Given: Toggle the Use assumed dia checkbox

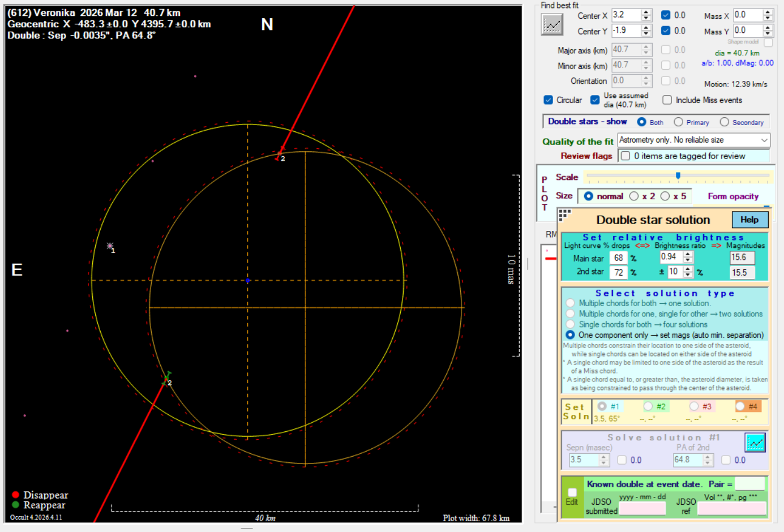Looking at the screenshot, I should click(595, 100).
